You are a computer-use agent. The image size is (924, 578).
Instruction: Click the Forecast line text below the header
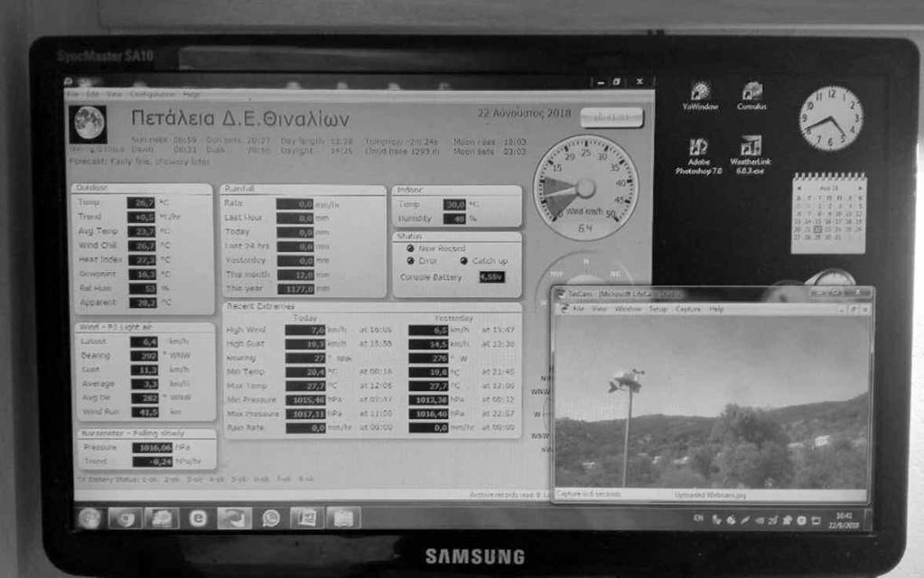coord(139,161)
